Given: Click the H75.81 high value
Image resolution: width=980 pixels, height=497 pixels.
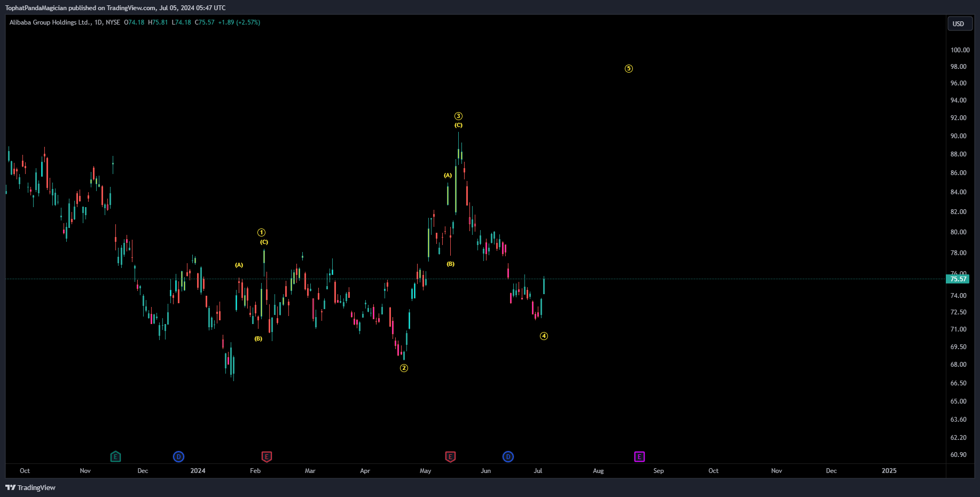Looking at the screenshot, I should pyautogui.click(x=158, y=22).
